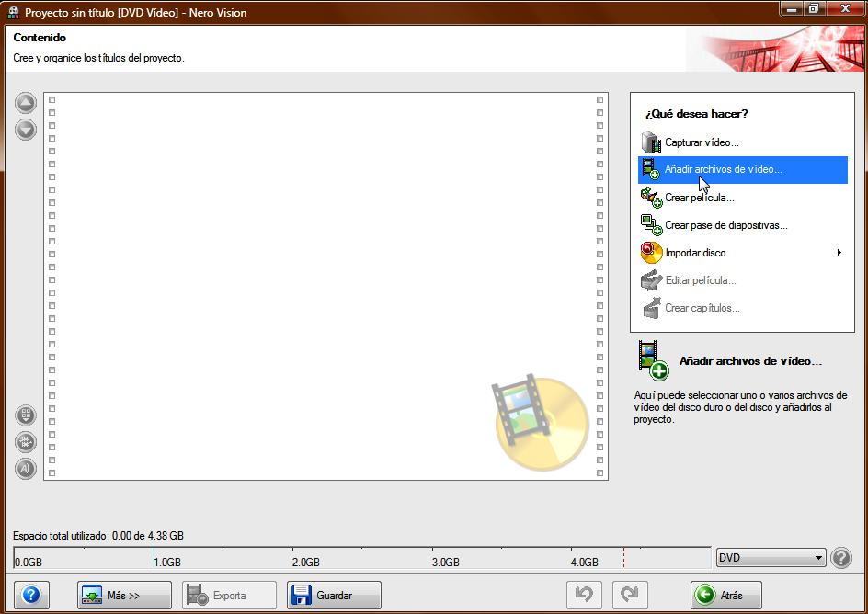
Task: Click the Exporta button
Action: click(x=229, y=596)
